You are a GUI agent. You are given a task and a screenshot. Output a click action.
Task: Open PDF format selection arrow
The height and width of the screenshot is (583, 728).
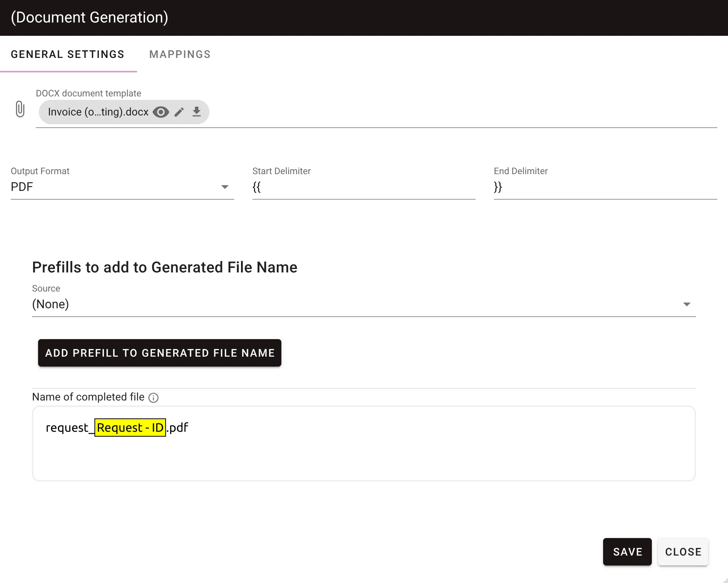point(225,187)
